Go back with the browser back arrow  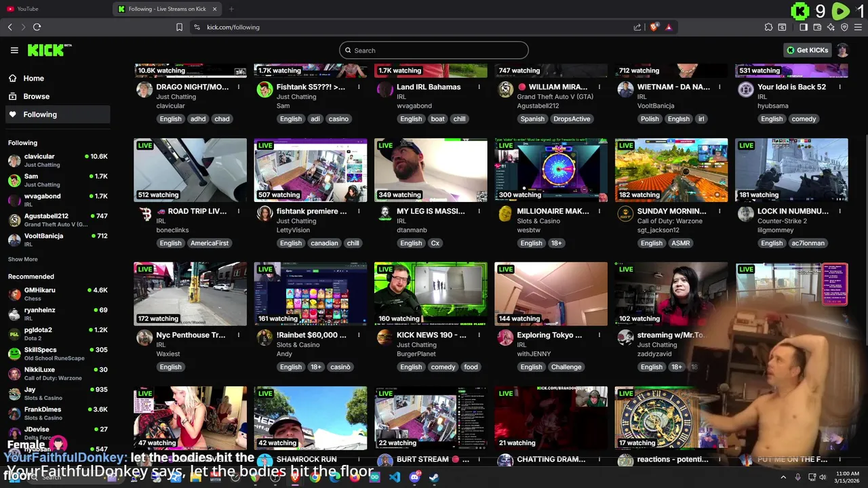click(x=10, y=27)
